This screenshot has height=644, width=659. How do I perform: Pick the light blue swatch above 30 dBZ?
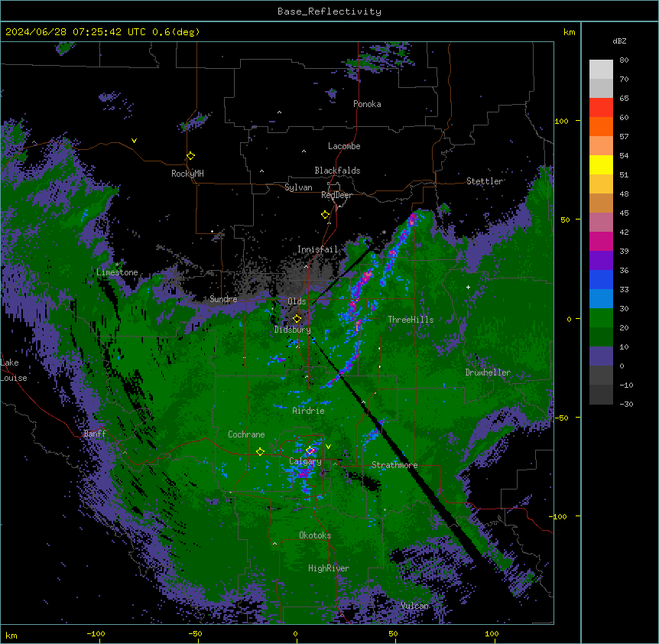click(x=601, y=299)
